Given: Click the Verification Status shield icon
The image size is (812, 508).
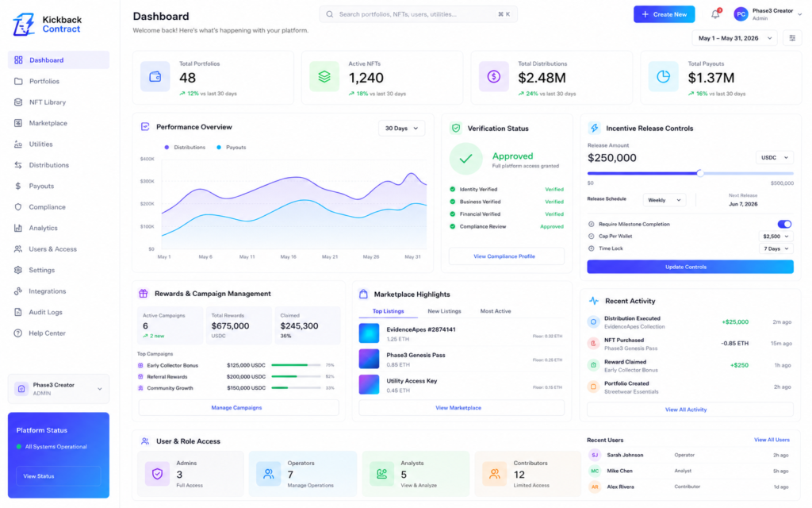Looking at the screenshot, I should pos(456,128).
